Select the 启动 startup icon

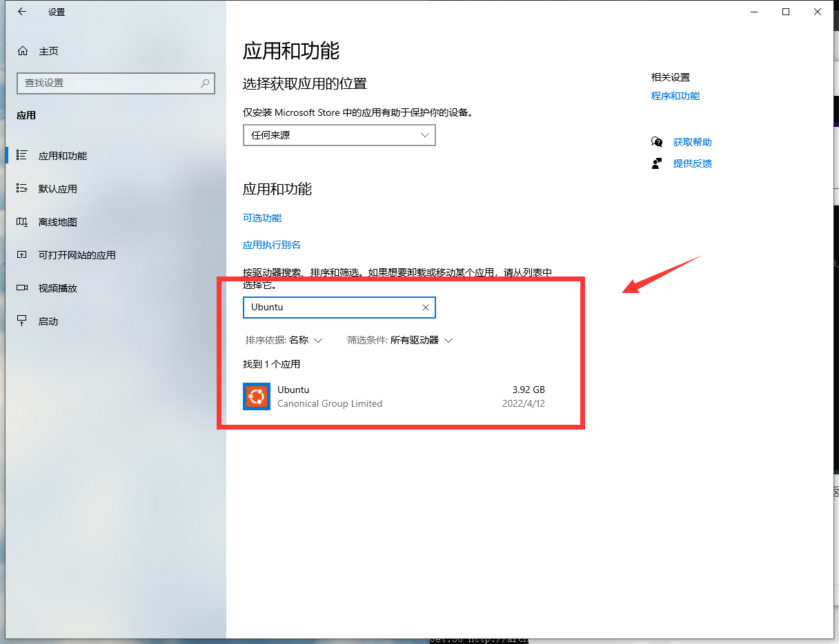pyautogui.click(x=22, y=321)
